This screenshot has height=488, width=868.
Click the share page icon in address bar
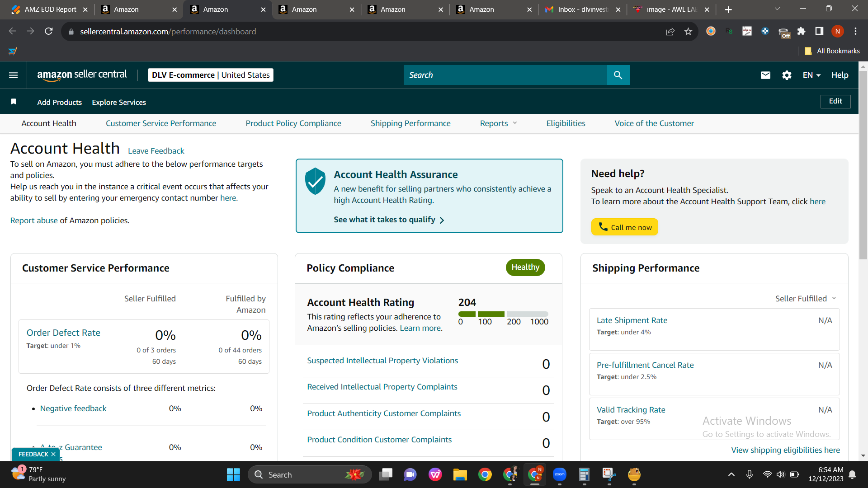(x=670, y=31)
